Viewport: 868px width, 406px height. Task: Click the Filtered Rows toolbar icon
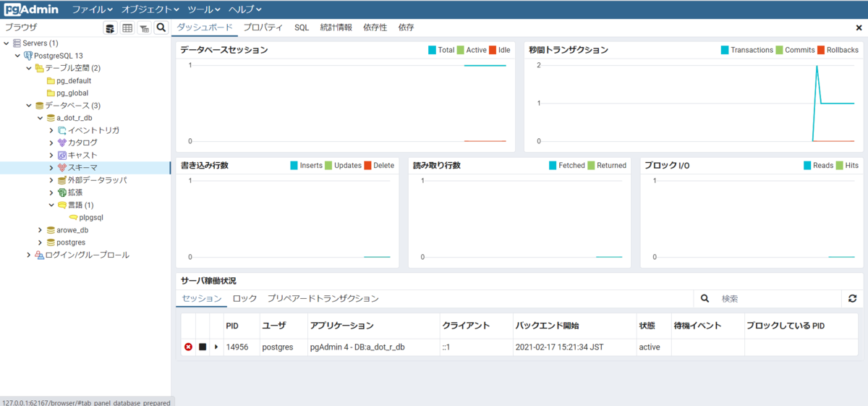coord(144,28)
